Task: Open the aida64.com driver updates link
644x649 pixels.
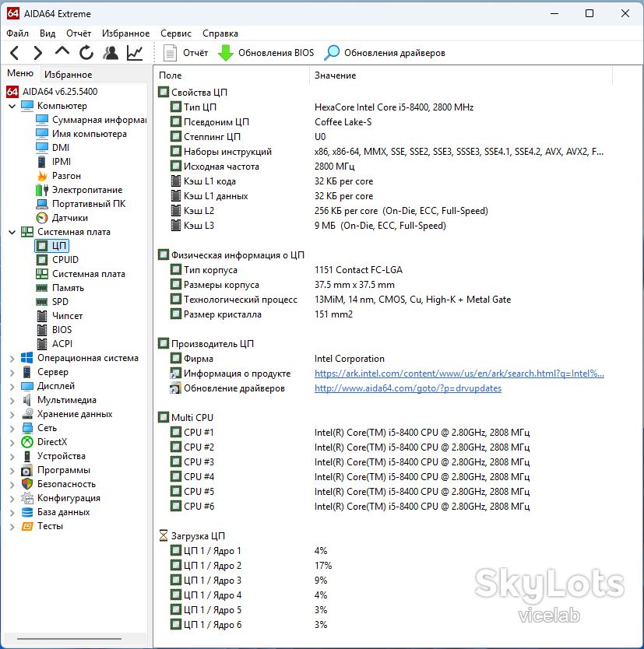Action: click(x=408, y=388)
